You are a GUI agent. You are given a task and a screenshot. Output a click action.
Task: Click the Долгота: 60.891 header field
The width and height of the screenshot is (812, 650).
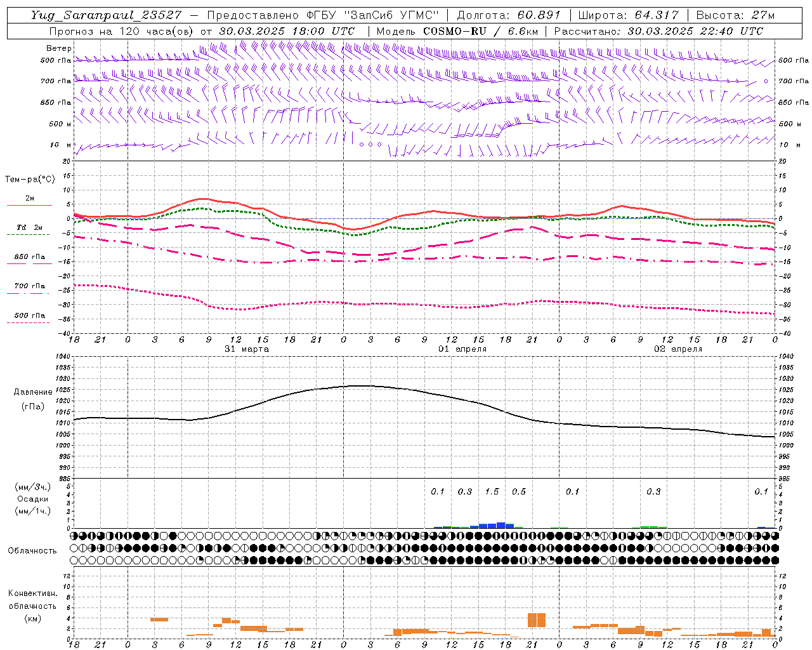[509, 15]
